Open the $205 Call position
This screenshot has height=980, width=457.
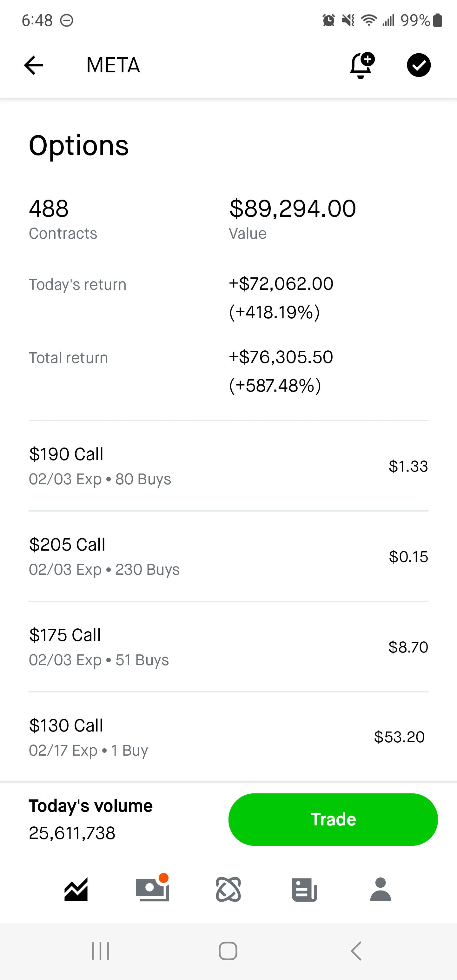point(228,556)
